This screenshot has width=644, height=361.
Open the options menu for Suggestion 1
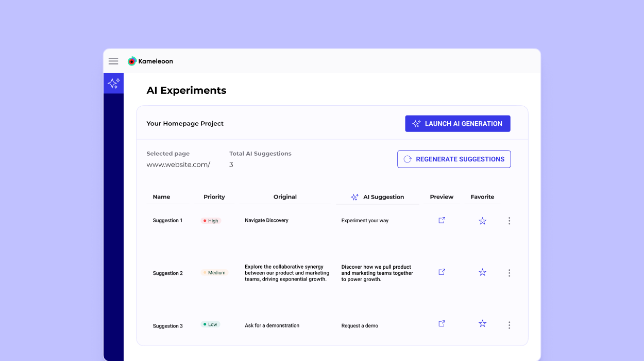click(x=509, y=220)
